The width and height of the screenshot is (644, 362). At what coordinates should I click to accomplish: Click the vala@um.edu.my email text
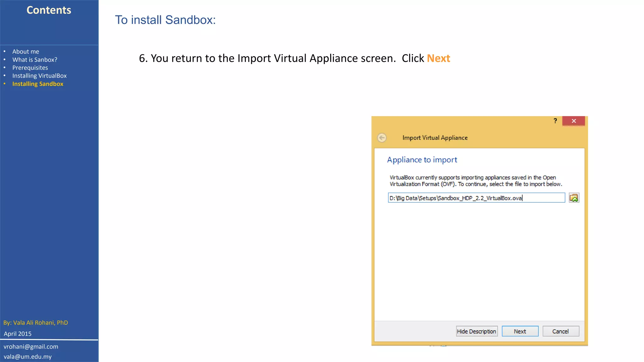point(28,357)
